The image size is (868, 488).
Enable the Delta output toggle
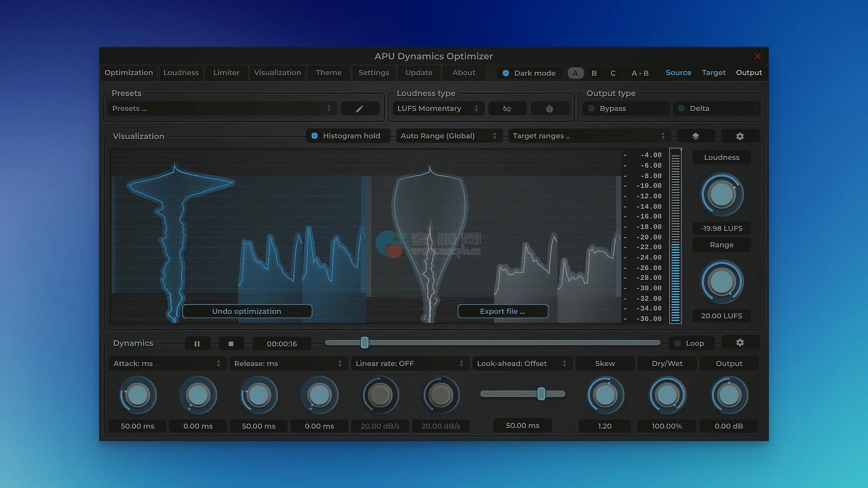[681, 108]
